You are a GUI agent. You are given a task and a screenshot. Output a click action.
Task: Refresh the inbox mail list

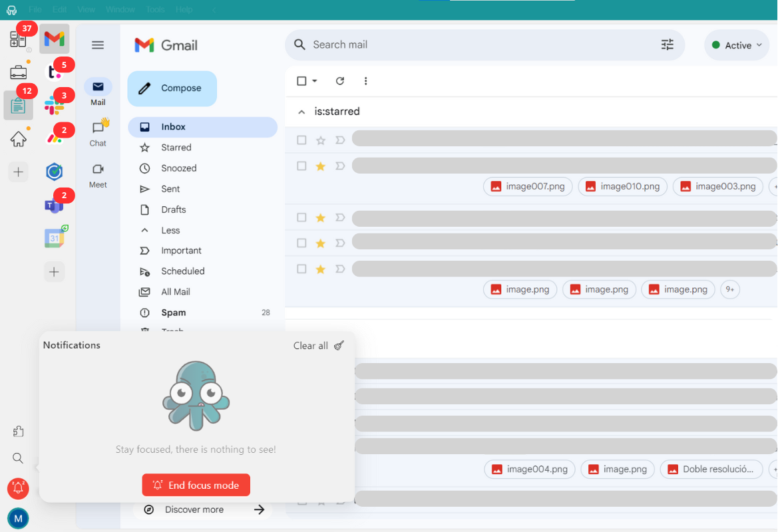click(340, 81)
